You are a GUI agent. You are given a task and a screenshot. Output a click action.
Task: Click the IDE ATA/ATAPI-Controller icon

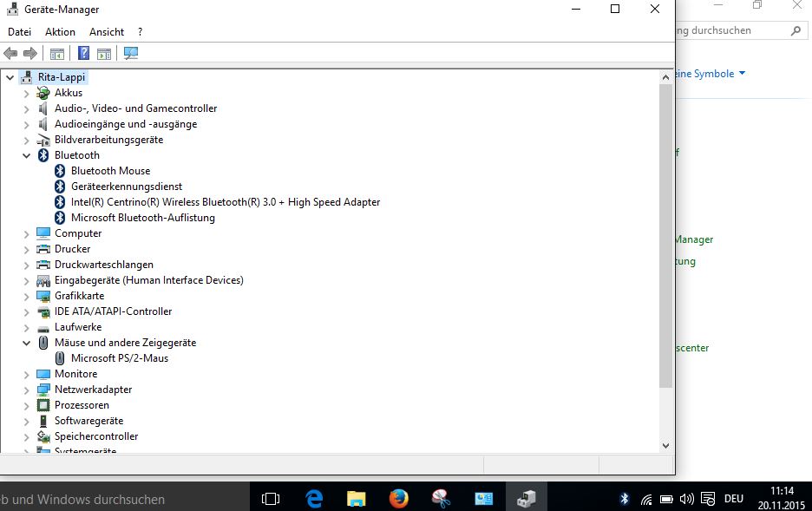(x=43, y=311)
